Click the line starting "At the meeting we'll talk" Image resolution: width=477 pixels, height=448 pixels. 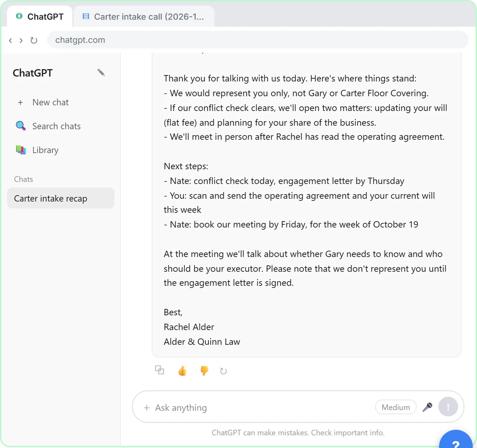tap(303, 254)
